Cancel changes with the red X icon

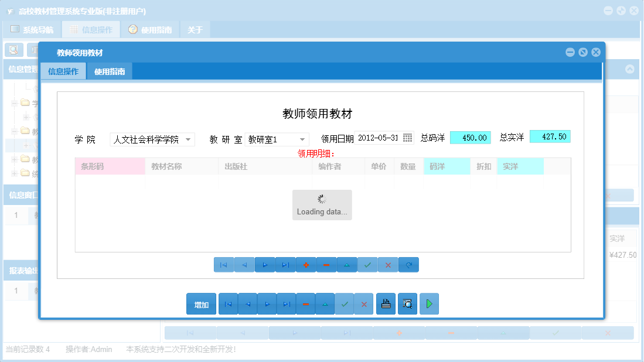[x=388, y=265]
